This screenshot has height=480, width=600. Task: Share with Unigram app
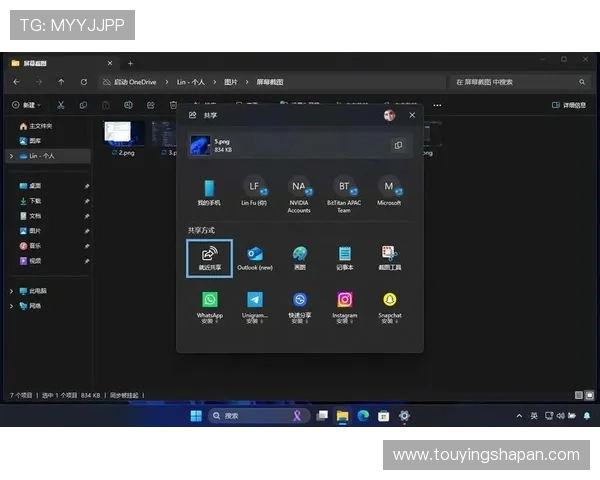(x=255, y=301)
